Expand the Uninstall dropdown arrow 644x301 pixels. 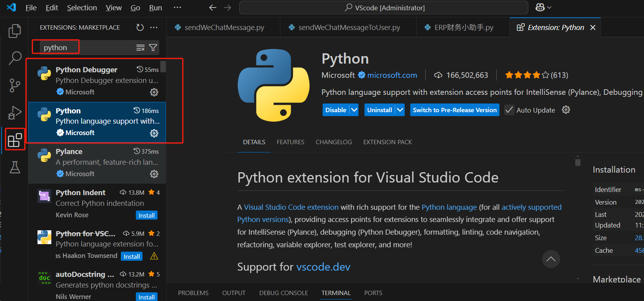pos(400,110)
